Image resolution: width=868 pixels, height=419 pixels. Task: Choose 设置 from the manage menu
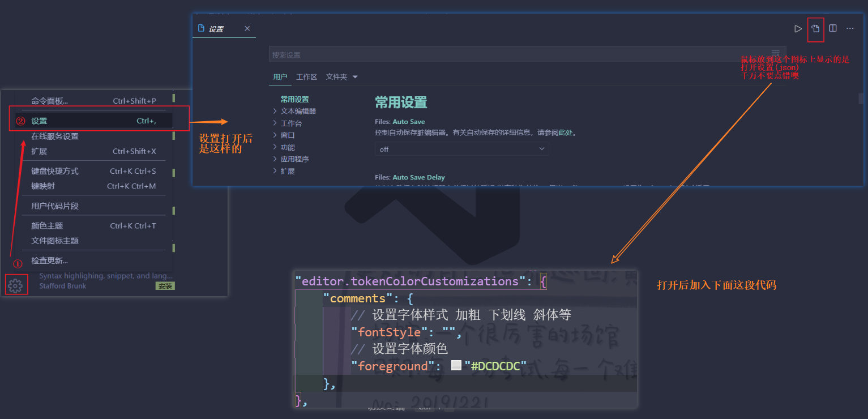coord(93,121)
